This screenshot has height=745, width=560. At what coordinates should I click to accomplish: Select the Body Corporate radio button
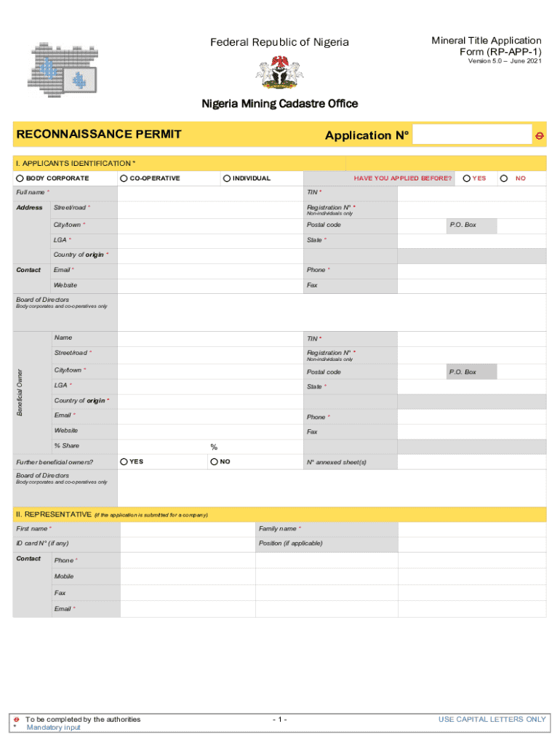21,178
